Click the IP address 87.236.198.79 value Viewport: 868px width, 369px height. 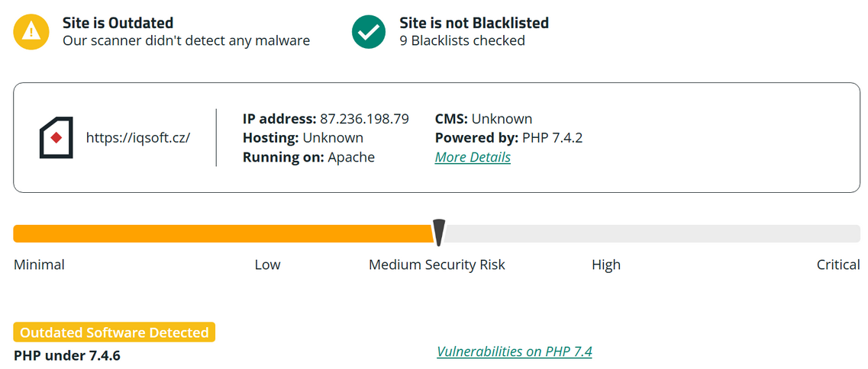pos(364,119)
